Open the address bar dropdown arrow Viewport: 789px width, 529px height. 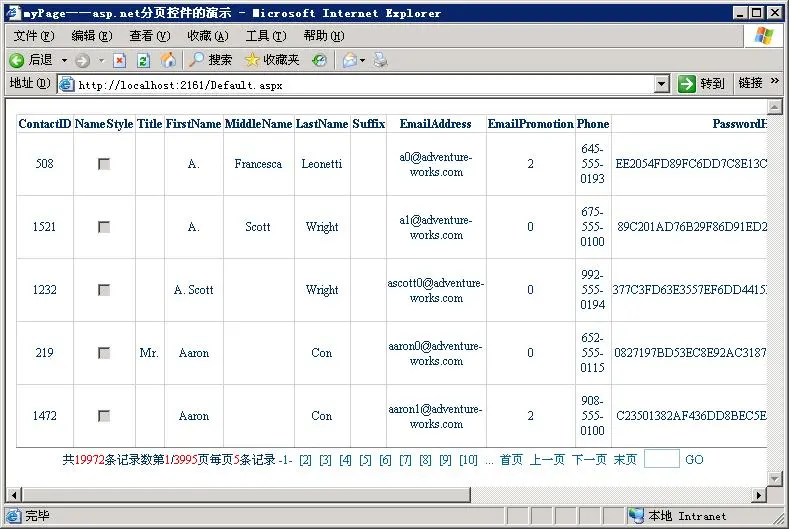coord(662,84)
